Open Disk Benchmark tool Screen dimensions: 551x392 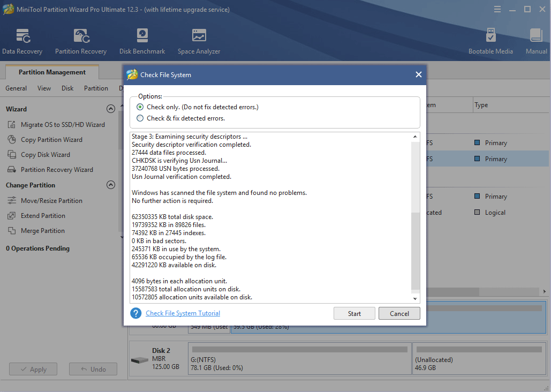142,41
